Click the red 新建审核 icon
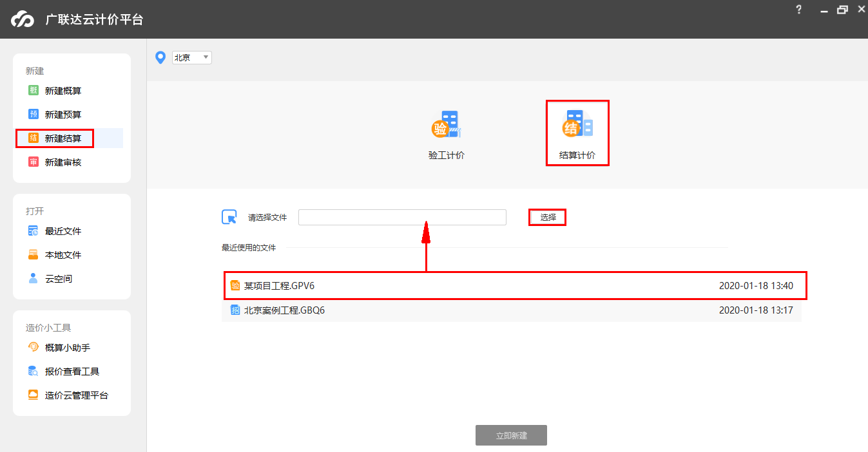The width and height of the screenshot is (868, 452). click(34, 162)
